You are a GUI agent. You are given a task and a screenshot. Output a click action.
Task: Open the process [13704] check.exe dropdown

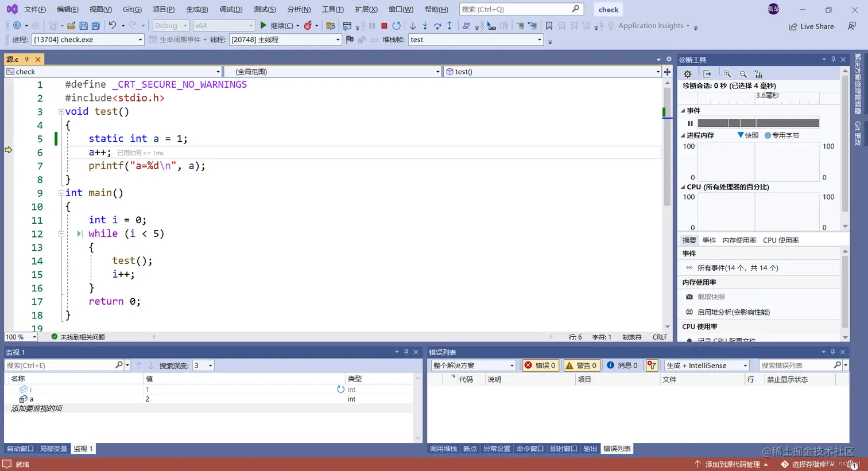point(88,40)
